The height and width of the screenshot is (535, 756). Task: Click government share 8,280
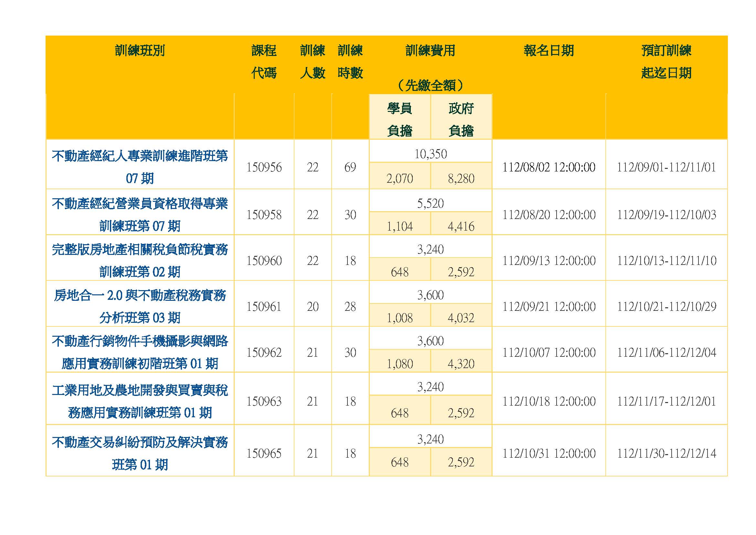(x=461, y=179)
